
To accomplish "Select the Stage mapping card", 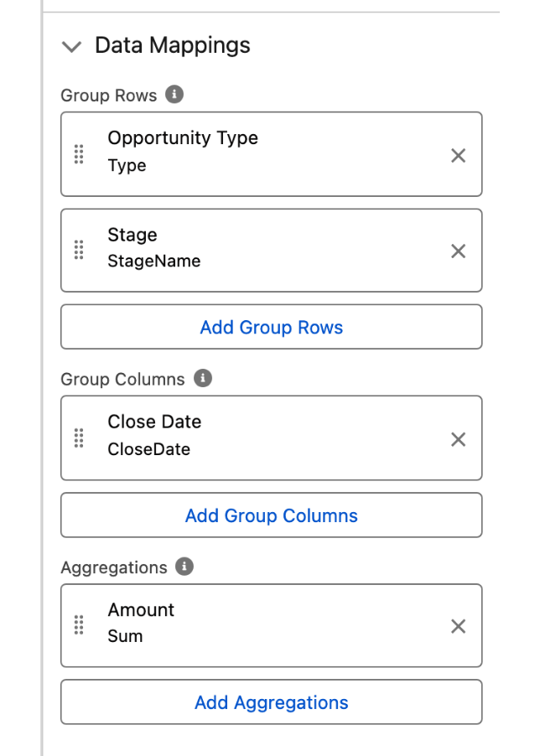I will pyautogui.click(x=272, y=251).
